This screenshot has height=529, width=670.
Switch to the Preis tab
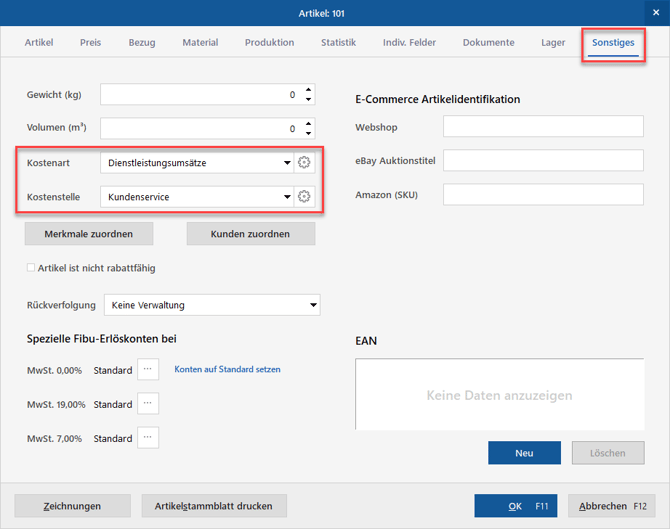click(91, 43)
